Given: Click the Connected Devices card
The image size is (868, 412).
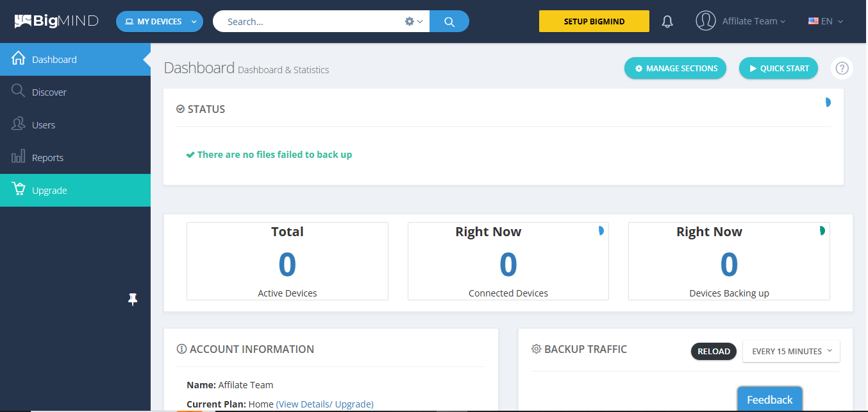Looking at the screenshot, I should pyautogui.click(x=508, y=261).
